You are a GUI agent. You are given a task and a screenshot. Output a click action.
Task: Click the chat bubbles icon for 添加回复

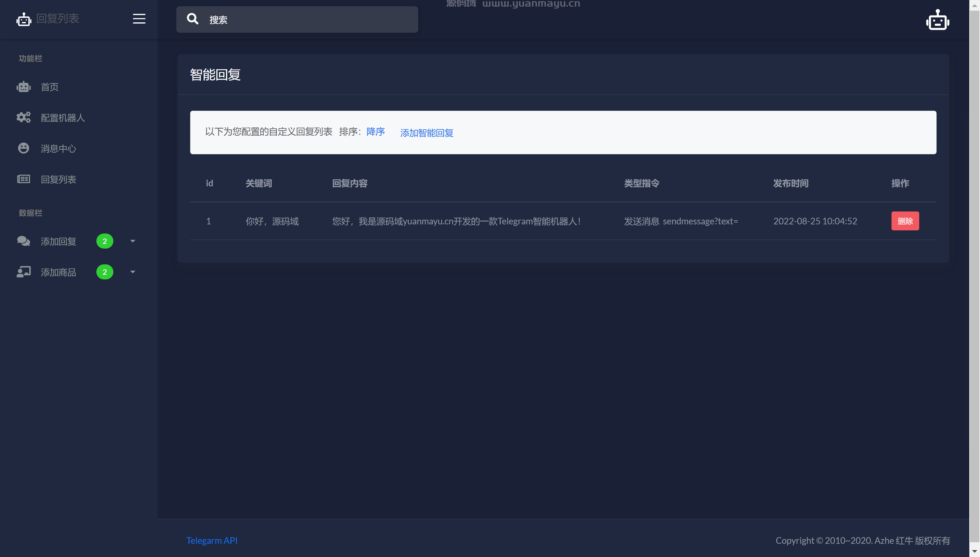(23, 241)
